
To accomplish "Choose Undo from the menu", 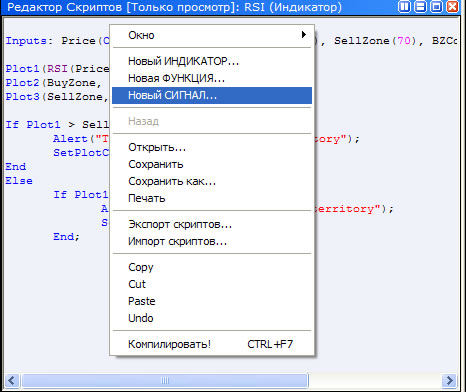I will click(x=212, y=318).
